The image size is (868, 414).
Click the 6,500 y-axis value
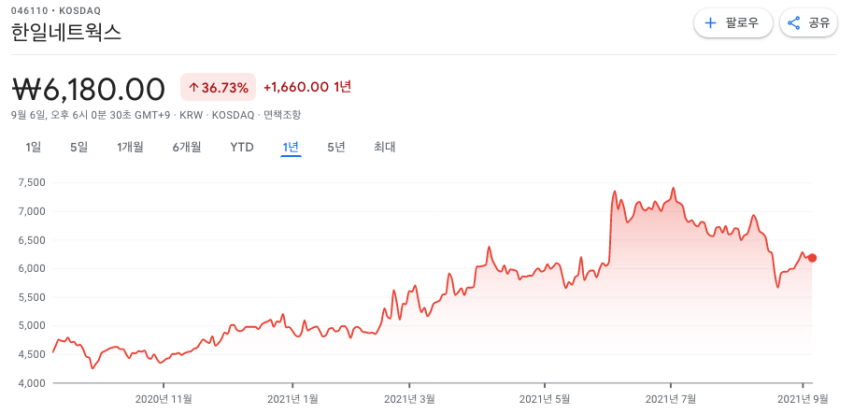point(34,240)
